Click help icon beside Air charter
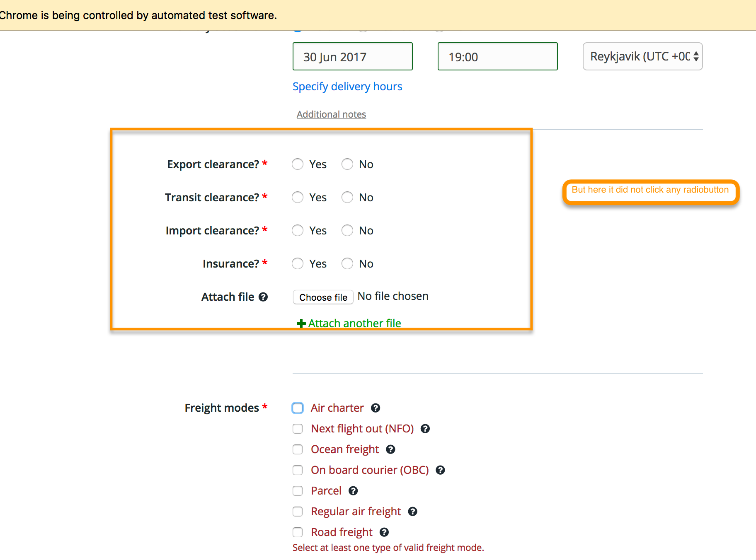Image resolution: width=756 pixels, height=560 pixels. [x=376, y=408]
